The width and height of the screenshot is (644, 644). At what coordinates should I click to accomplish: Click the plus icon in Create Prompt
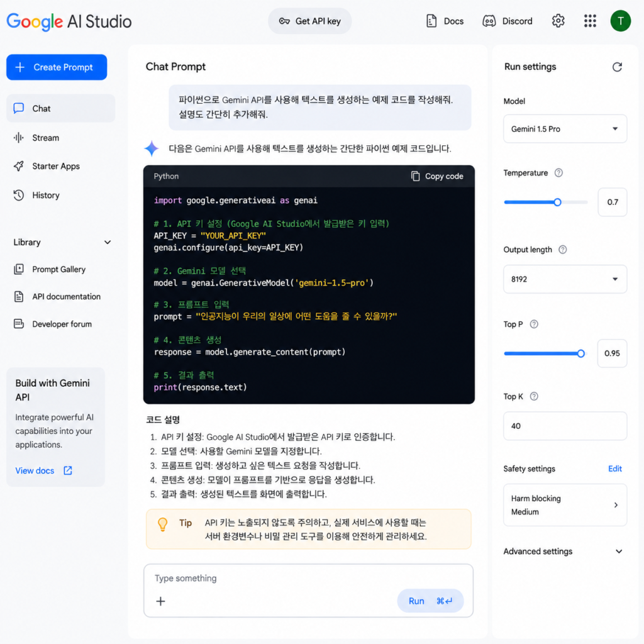click(19, 67)
